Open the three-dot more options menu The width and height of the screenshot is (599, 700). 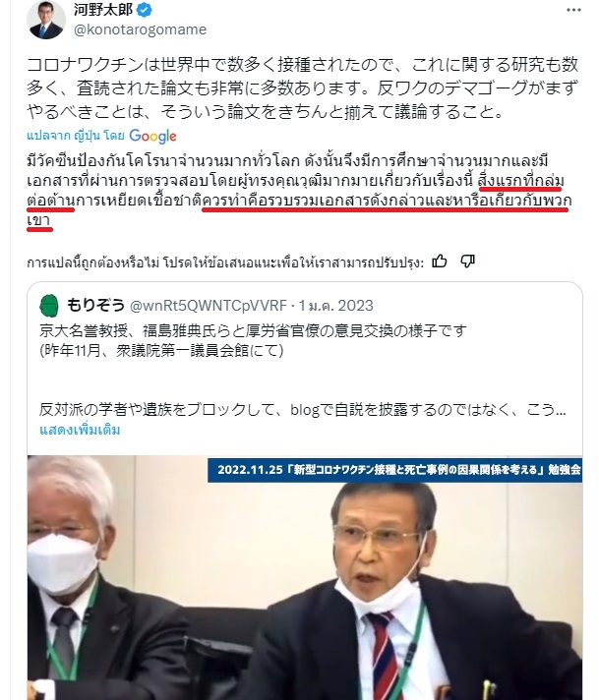pyautogui.click(x=573, y=10)
